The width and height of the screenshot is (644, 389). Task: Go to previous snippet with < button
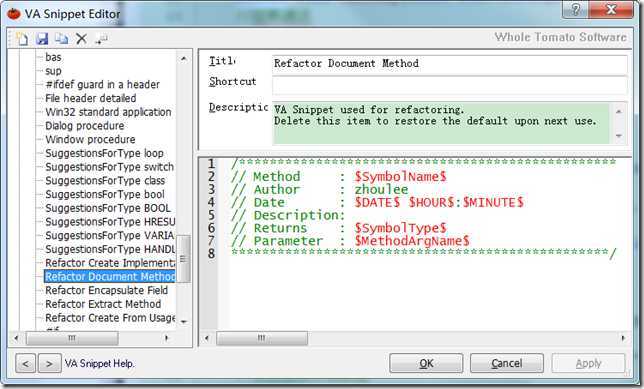(x=25, y=364)
